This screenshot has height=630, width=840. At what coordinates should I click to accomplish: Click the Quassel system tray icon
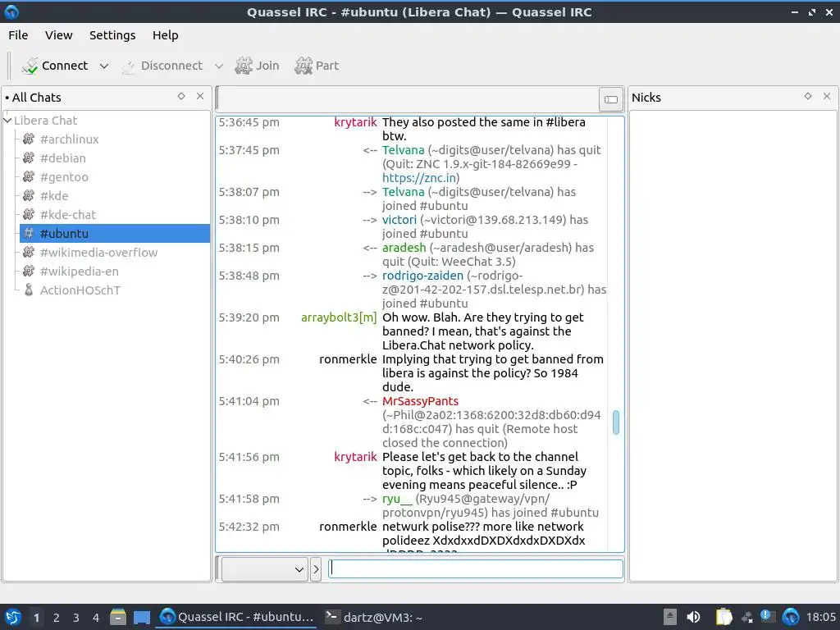(791, 617)
